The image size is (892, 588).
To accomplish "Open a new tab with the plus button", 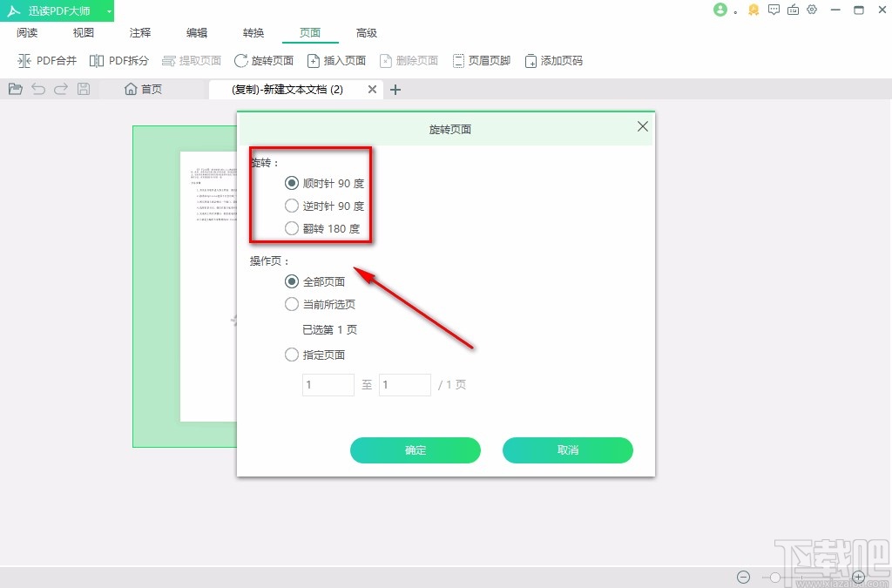I will 395,89.
